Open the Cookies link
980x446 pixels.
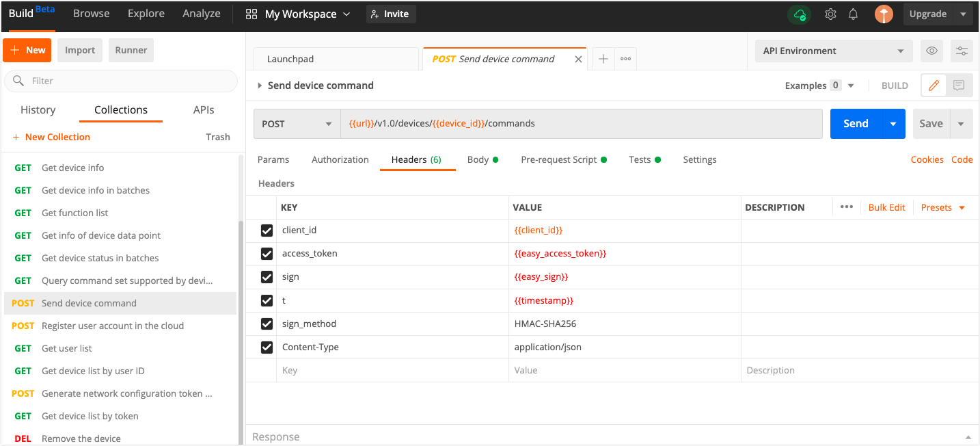[927, 159]
